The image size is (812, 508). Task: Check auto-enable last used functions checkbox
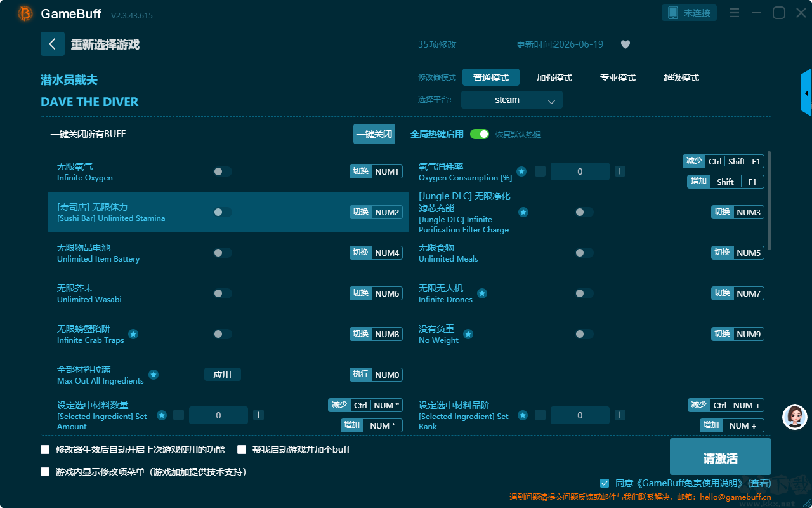[x=45, y=450]
